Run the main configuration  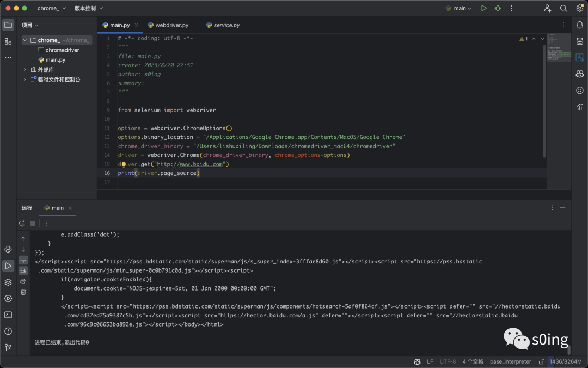pyautogui.click(x=484, y=8)
